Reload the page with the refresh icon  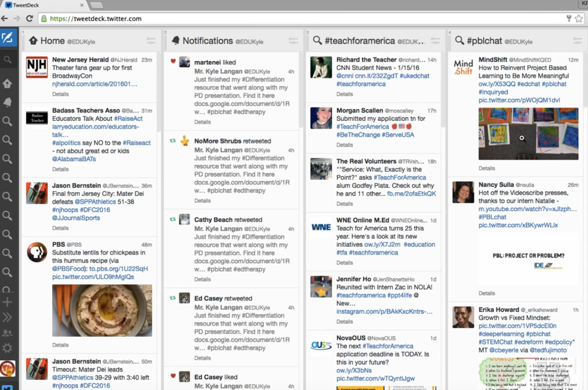(x=29, y=18)
